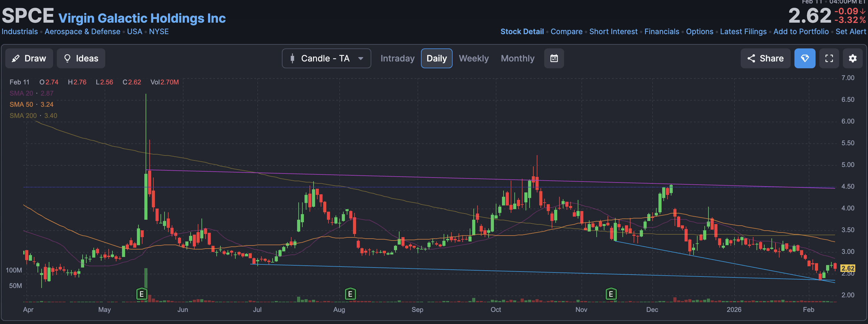Open chart settings gear
Screen dimensions: 868x324
pos(852,58)
